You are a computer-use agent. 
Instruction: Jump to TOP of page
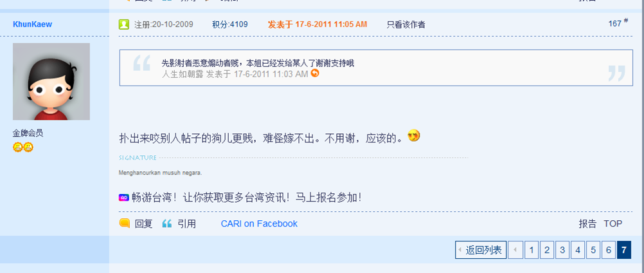tap(613, 223)
